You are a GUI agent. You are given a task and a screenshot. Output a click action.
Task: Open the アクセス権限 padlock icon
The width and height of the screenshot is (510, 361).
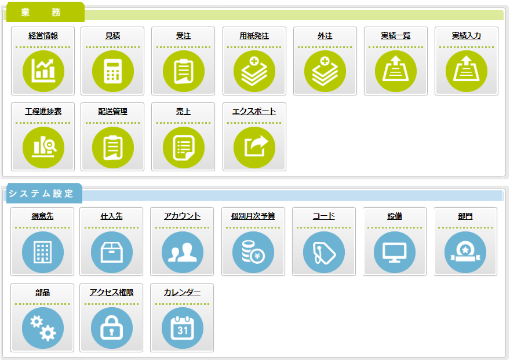click(112, 328)
